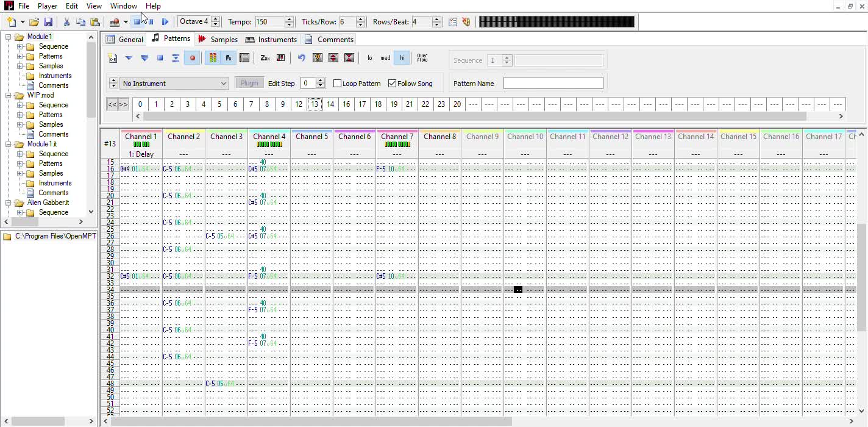Set pattern detail to med

coord(385,58)
